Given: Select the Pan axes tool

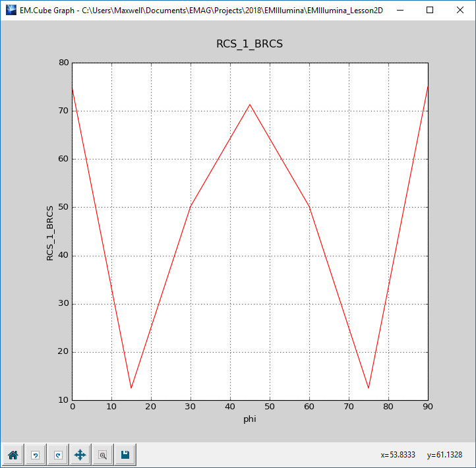Looking at the screenshot, I should (x=80, y=455).
